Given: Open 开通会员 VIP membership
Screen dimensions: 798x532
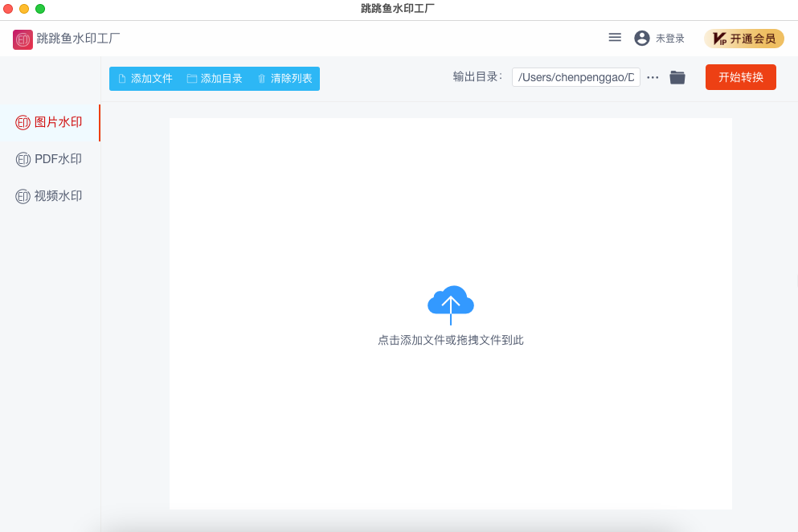Looking at the screenshot, I should coord(744,38).
